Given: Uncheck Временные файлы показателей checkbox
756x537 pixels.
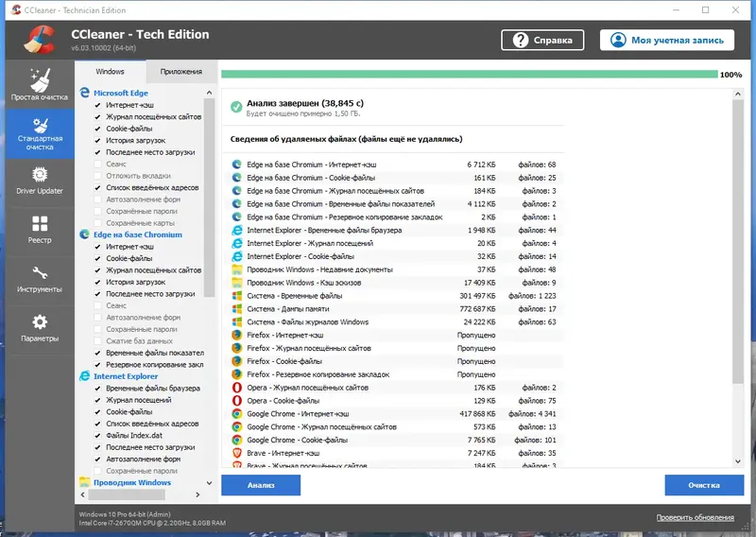Looking at the screenshot, I should tap(98, 353).
